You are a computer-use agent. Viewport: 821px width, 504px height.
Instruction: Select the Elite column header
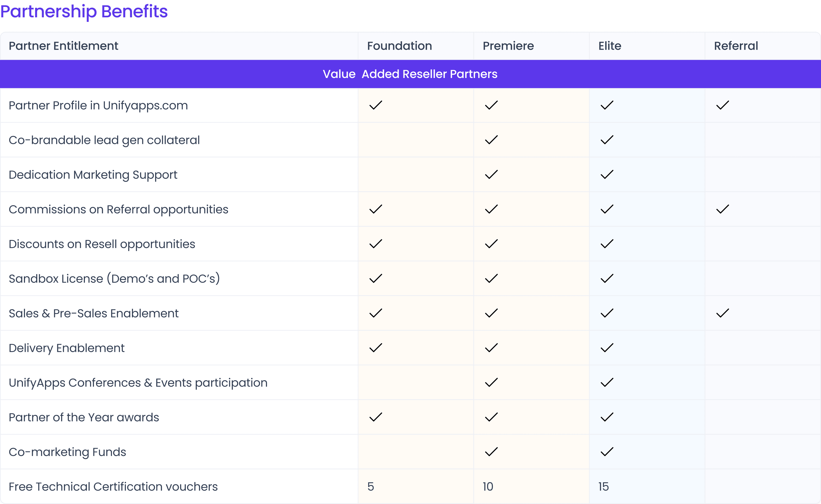pyautogui.click(x=610, y=46)
